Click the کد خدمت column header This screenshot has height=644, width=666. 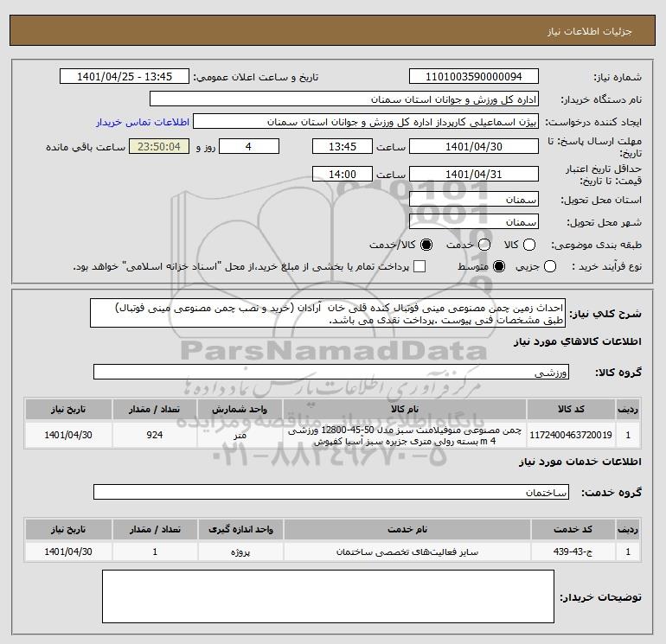573,529
